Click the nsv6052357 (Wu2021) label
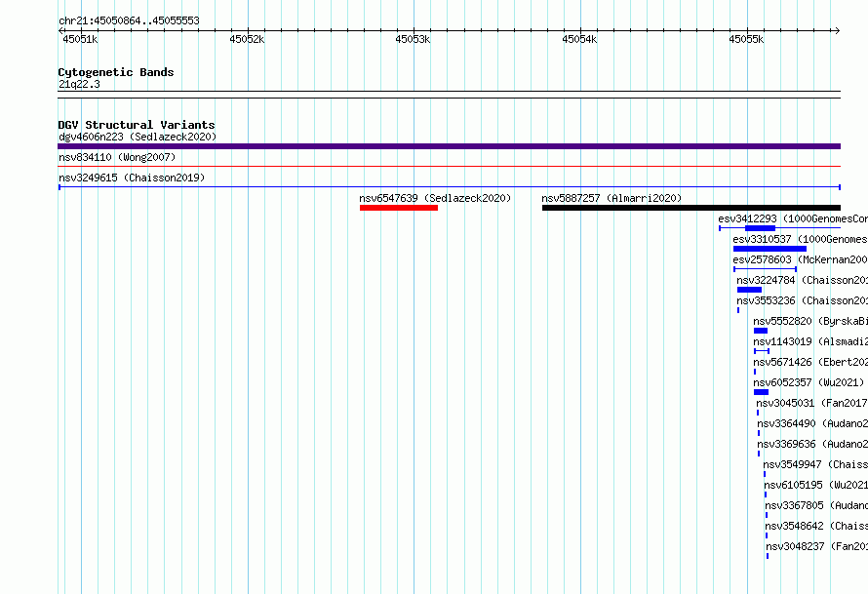 [809, 382]
